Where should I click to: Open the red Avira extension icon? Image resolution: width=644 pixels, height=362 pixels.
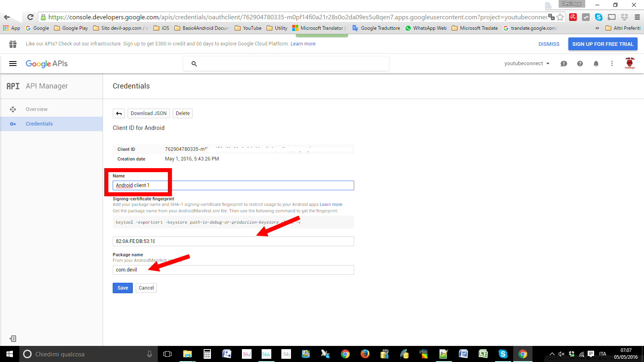[573, 17]
